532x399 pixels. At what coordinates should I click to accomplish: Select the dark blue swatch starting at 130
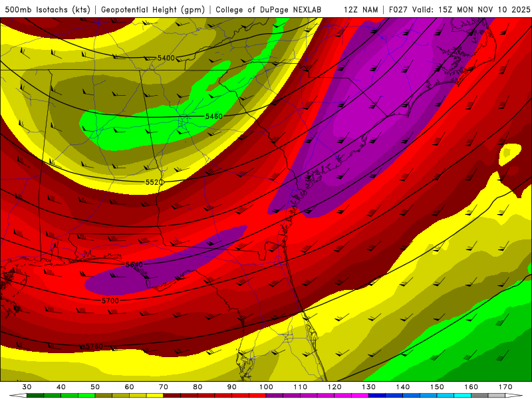tap(377, 395)
